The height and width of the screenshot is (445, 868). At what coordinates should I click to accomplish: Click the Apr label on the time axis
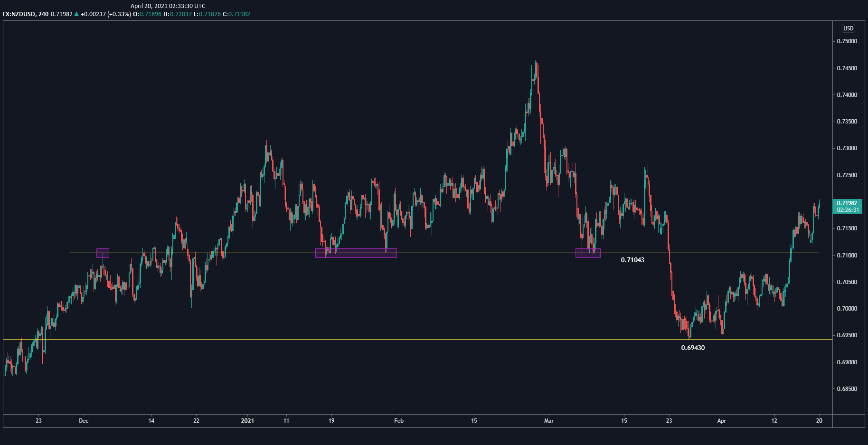(x=721, y=421)
